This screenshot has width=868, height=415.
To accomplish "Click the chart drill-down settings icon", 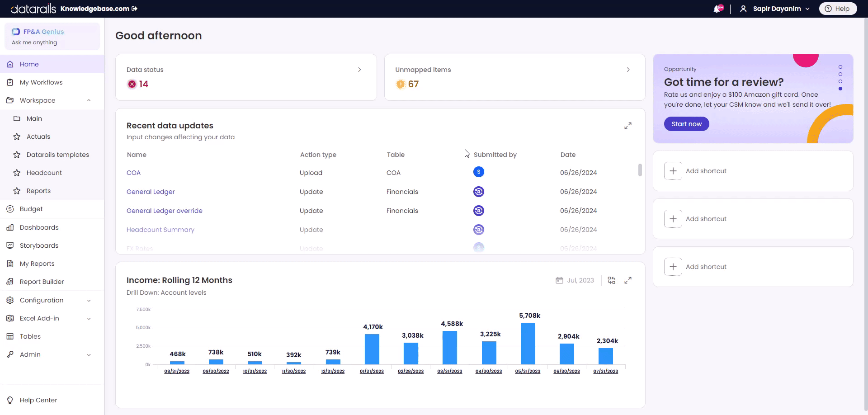I will [x=611, y=280].
